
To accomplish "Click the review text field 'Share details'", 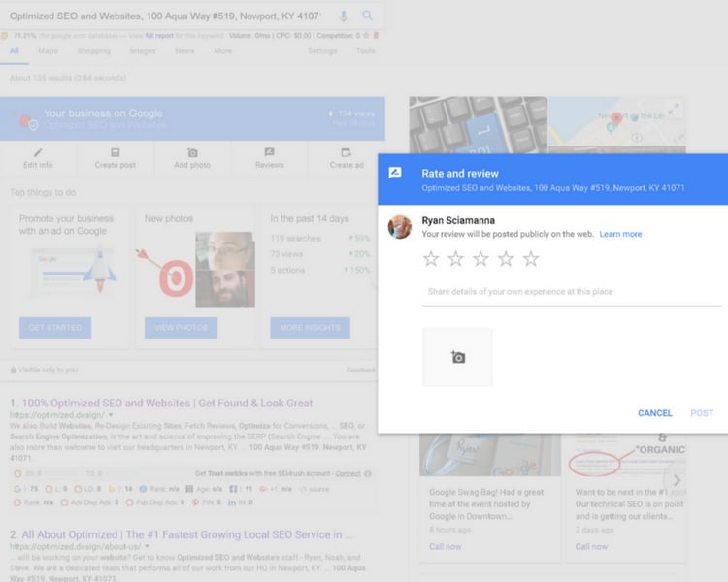I will click(x=571, y=292).
